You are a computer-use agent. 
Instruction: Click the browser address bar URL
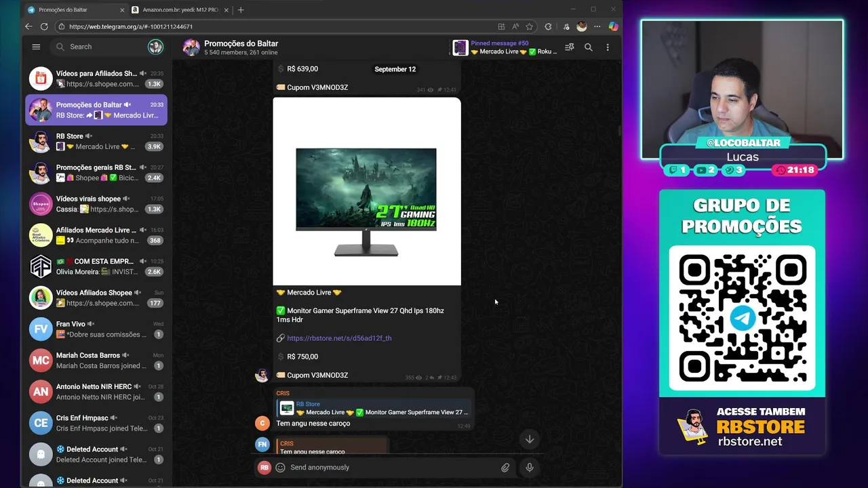click(131, 26)
